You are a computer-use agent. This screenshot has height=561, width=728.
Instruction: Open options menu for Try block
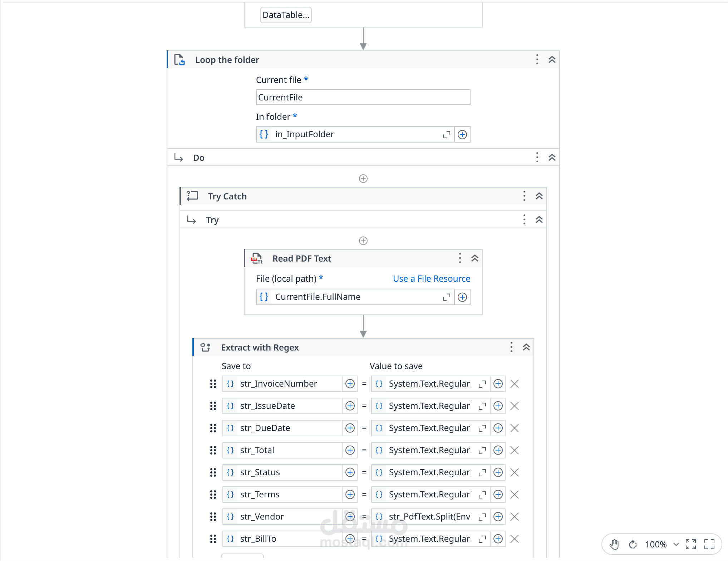tap(524, 220)
